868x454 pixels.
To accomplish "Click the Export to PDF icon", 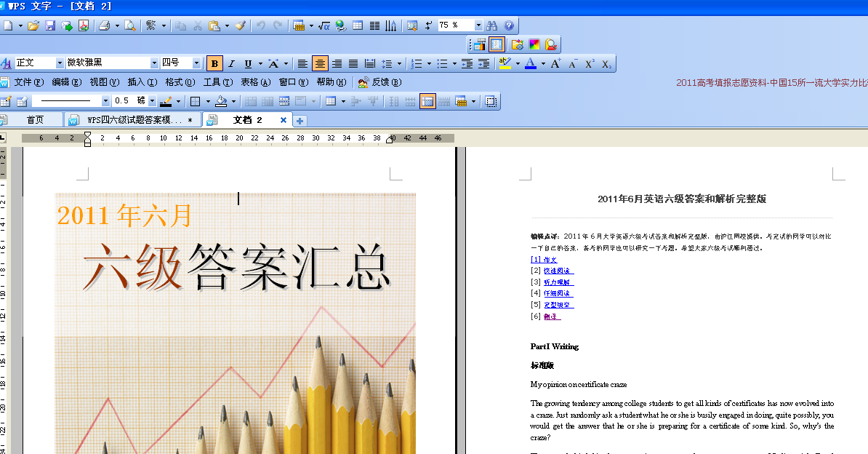I will click(x=83, y=25).
